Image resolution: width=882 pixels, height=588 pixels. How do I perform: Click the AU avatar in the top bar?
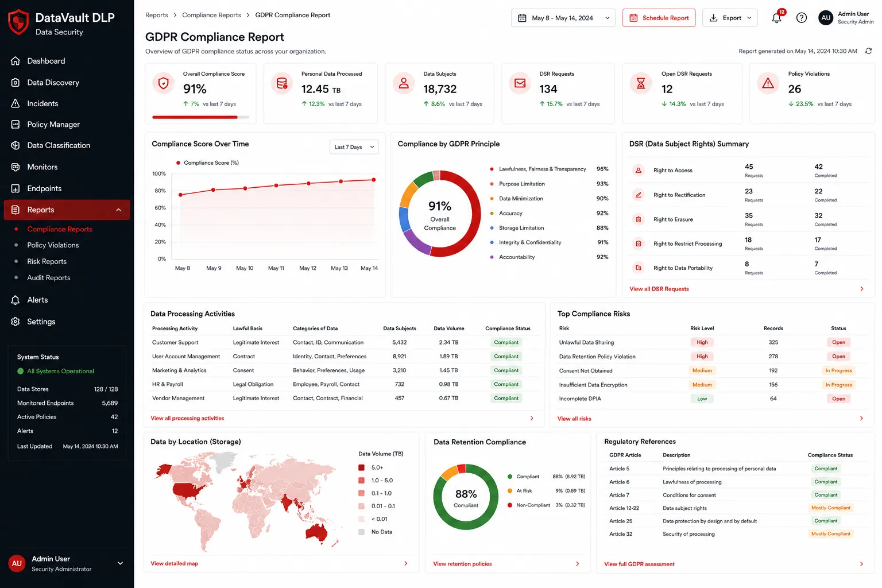(826, 18)
